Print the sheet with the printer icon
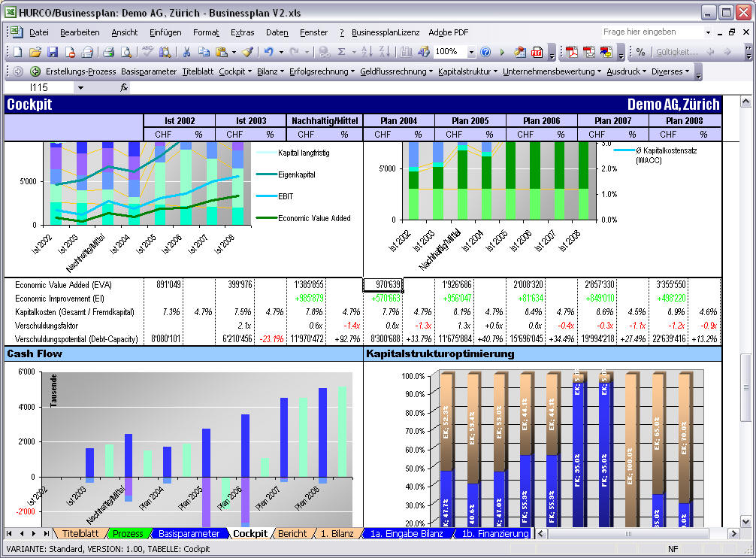Screen dimensions: 756x558 pyautogui.click(x=108, y=52)
